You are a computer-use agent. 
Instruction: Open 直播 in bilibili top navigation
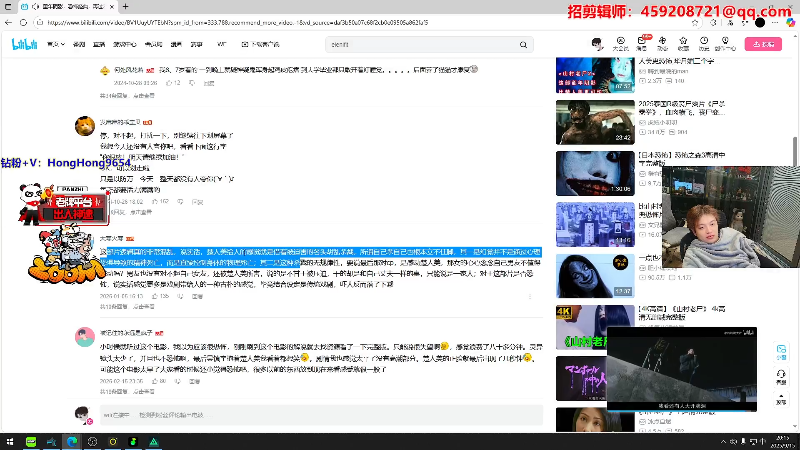99,44
